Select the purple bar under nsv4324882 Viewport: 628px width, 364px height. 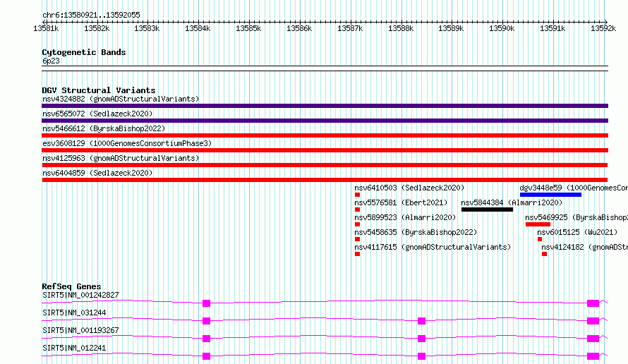coord(325,106)
